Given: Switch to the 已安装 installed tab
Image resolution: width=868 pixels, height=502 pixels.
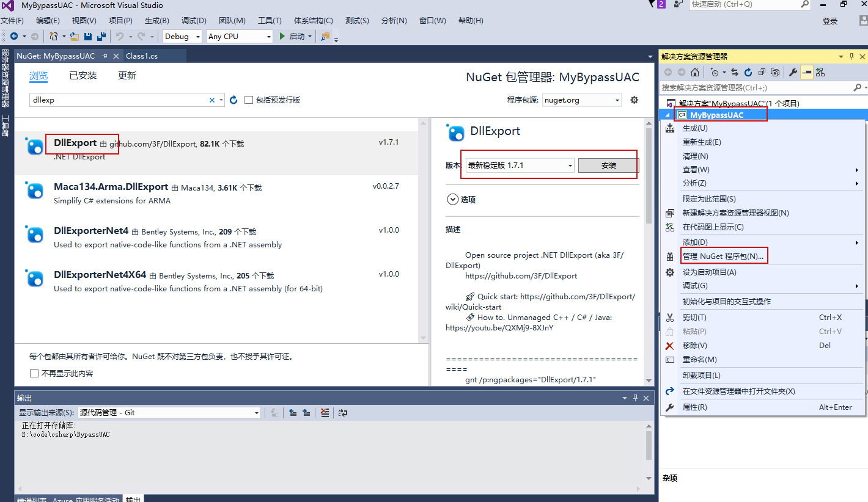Looking at the screenshot, I should (83, 76).
